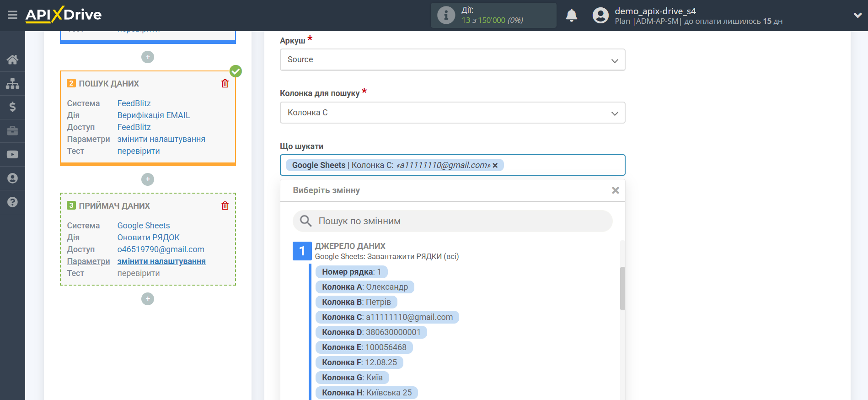Click the variable list scrollbar
The image size is (868, 400).
point(622,289)
